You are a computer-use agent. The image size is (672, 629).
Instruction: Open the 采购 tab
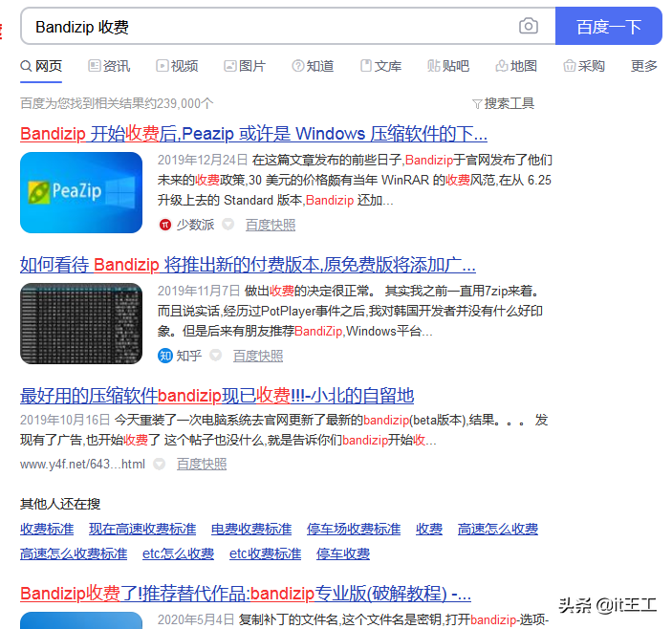(584, 66)
